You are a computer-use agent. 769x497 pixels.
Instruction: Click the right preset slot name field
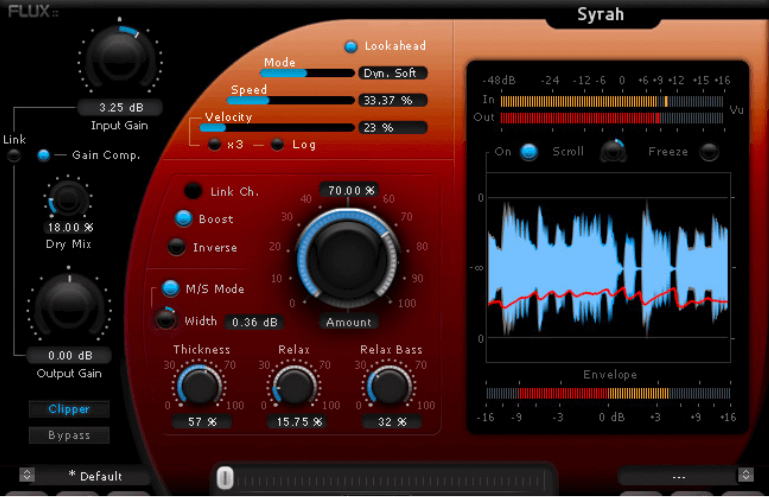(678, 476)
